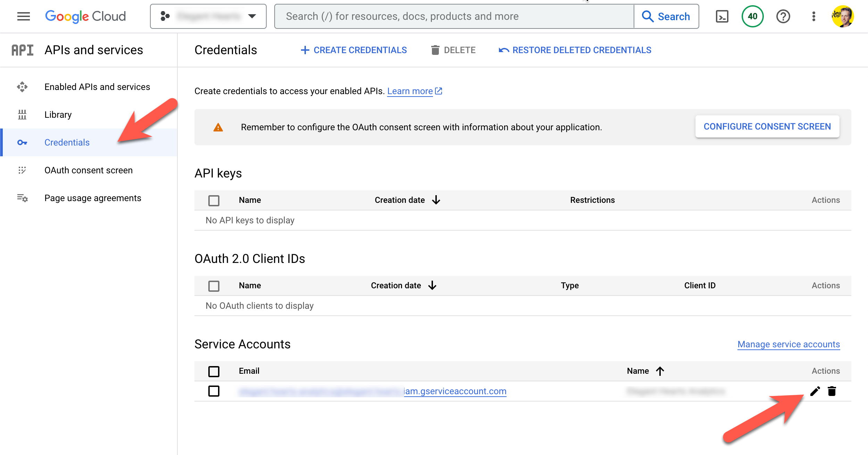Select Credentials in the sidebar
This screenshot has width=868, height=455.
point(89,142)
